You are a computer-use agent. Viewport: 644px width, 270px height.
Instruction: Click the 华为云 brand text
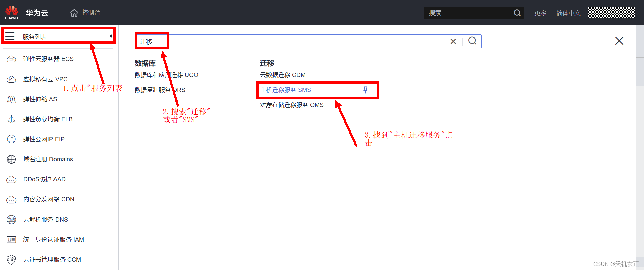[x=37, y=13]
